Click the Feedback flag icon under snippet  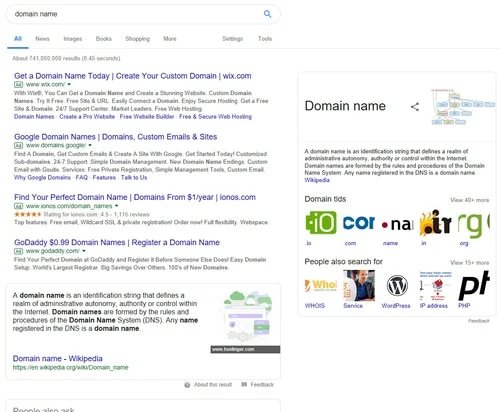pyautogui.click(x=244, y=385)
